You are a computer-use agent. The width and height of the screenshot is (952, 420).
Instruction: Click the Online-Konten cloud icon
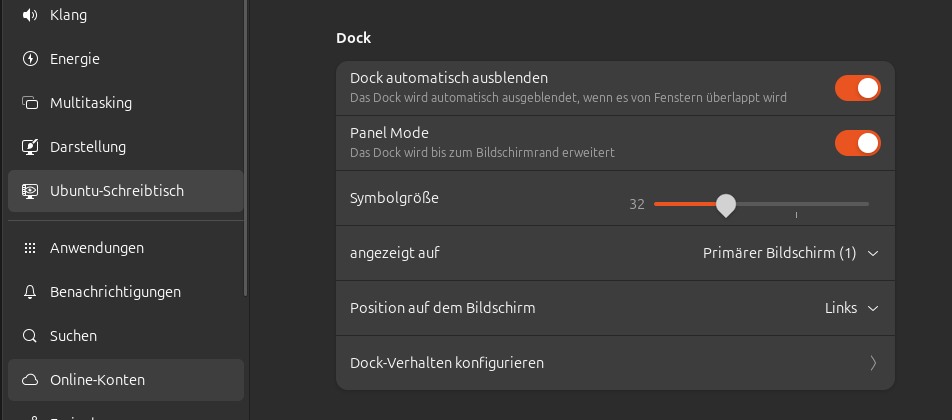(x=30, y=380)
